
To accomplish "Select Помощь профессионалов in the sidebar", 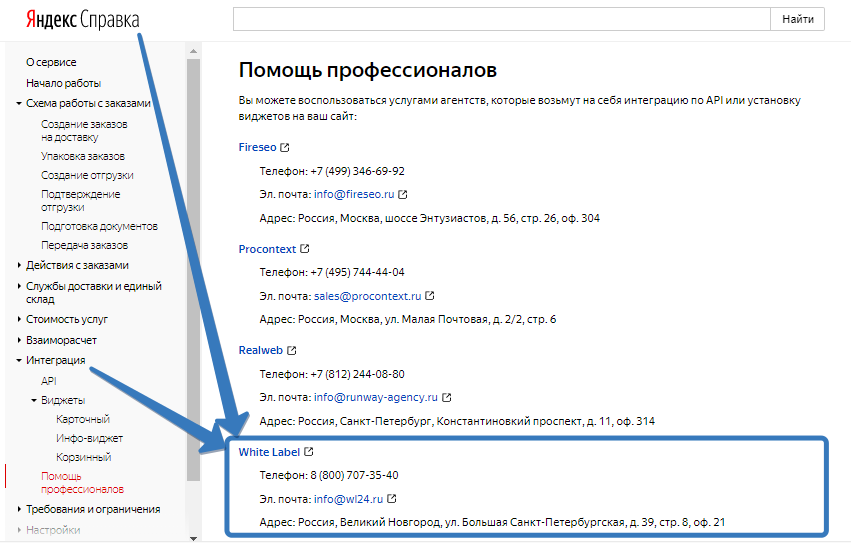I will coord(82,483).
